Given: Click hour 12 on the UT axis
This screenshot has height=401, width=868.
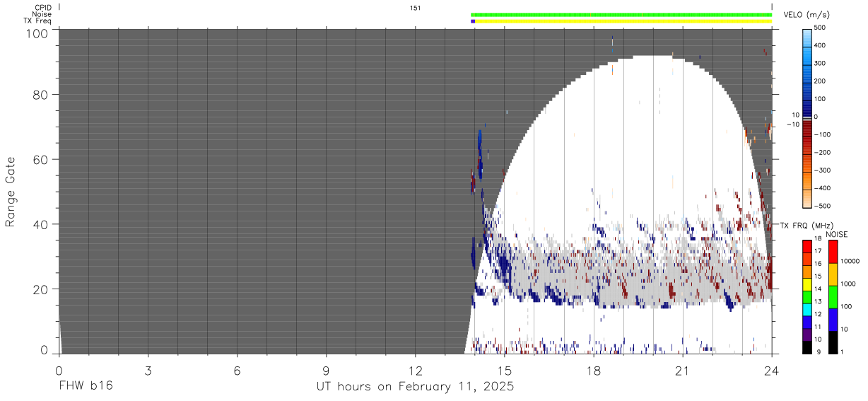Looking at the screenshot, I should click(x=415, y=370).
